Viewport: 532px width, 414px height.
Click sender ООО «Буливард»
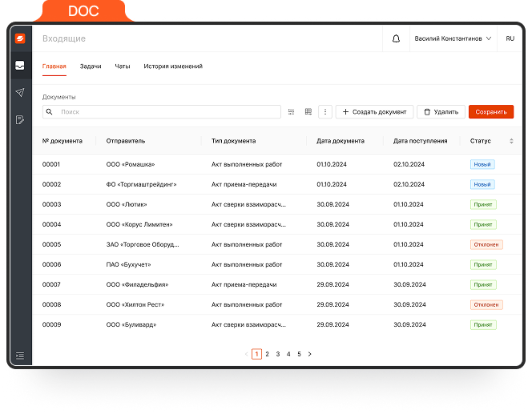point(131,324)
